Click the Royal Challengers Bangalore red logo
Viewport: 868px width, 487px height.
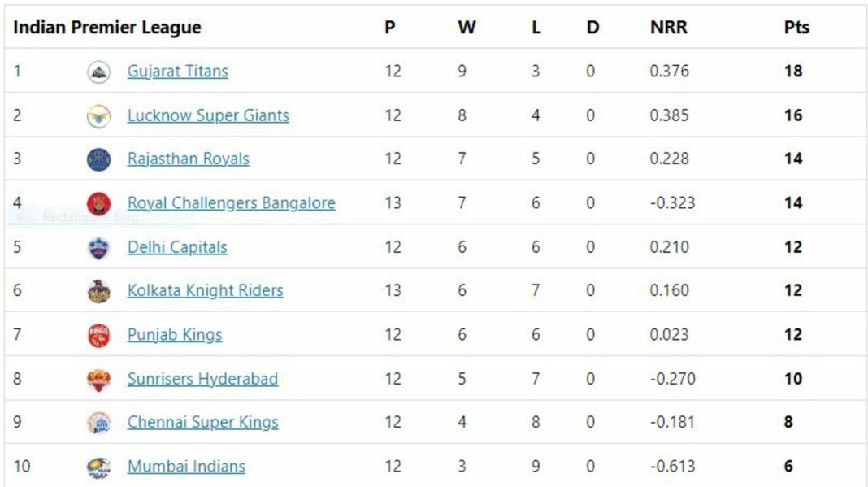tap(98, 204)
